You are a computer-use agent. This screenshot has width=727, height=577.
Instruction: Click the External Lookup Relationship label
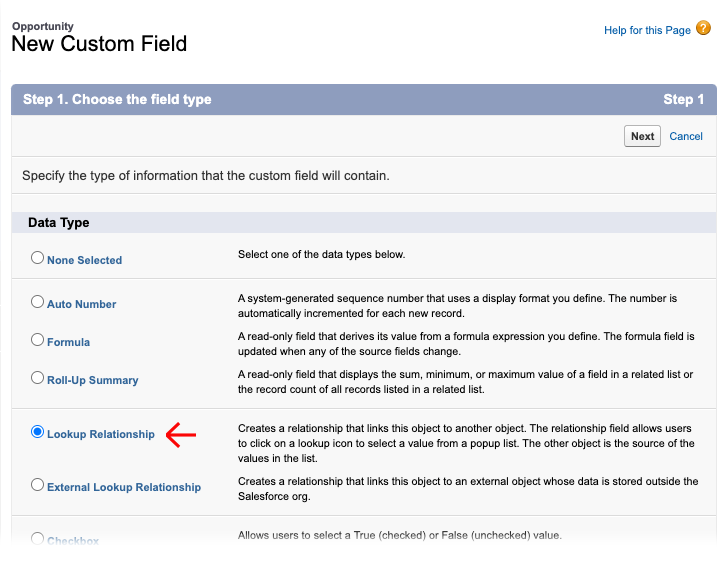click(x=124, y=487)
